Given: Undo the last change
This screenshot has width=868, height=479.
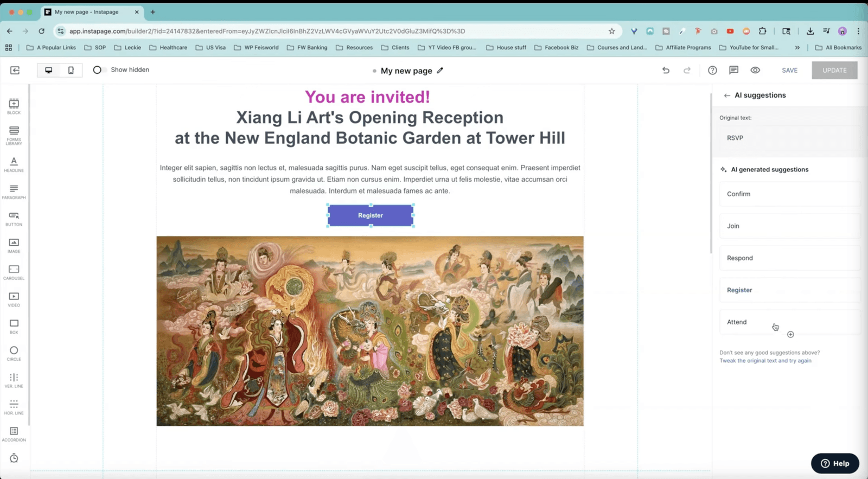Looking at the screenshot, I should click(x=666, y=70).
